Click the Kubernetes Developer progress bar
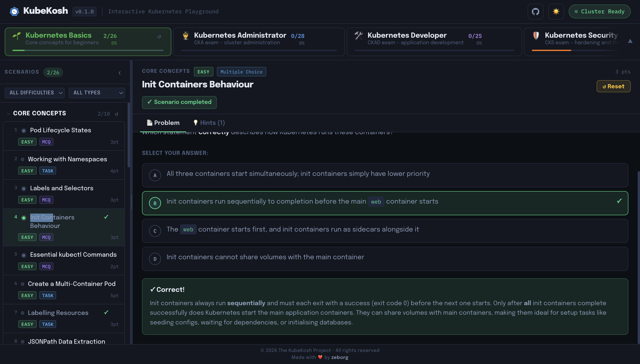This screenshot has width=640, height=364. click(434, 50)
